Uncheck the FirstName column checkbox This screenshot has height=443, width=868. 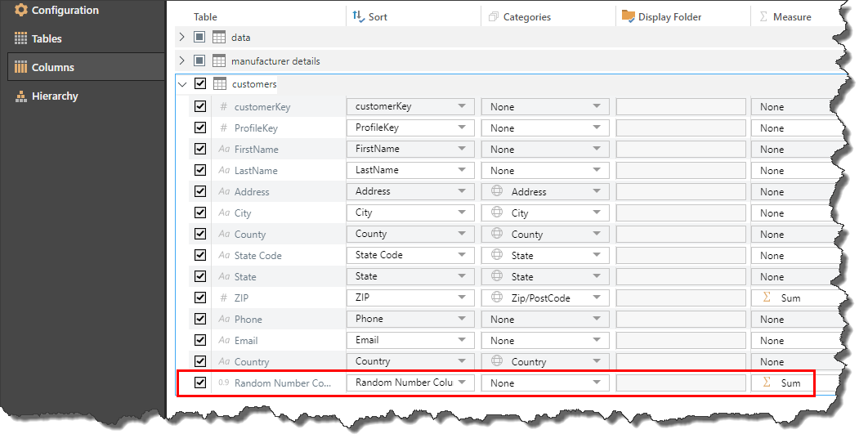(200, 149)
